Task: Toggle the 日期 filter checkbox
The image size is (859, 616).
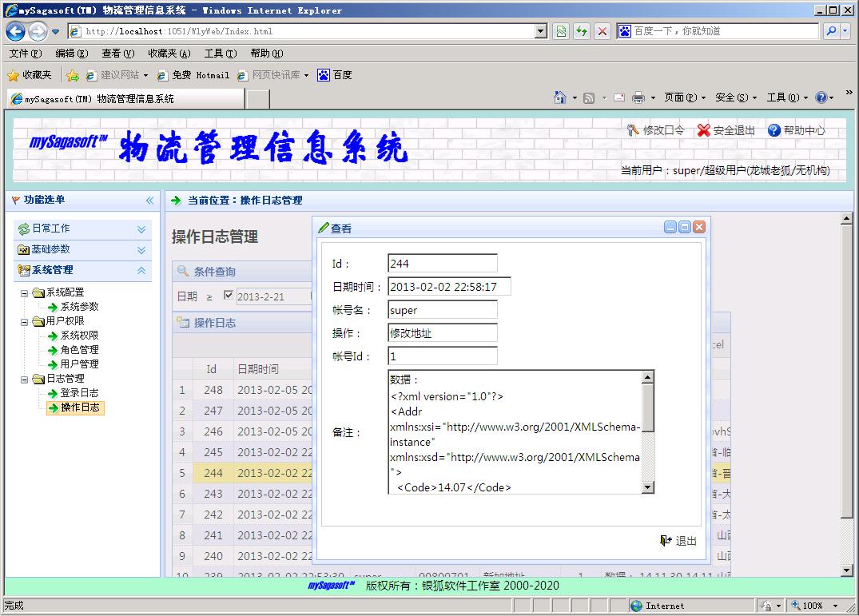Action: 229,295
